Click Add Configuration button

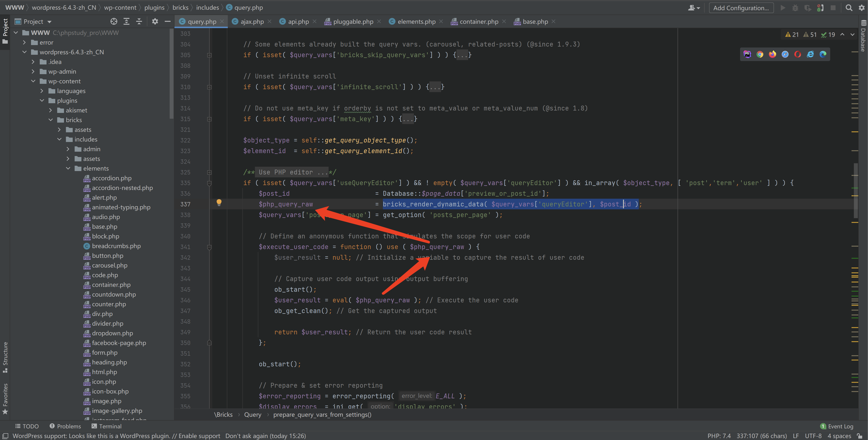(741, 8)
